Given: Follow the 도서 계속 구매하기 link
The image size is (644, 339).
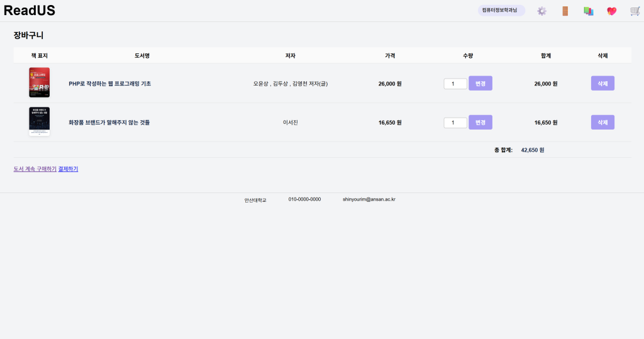Looking at the screenshot, I should [x=35, y=169].
